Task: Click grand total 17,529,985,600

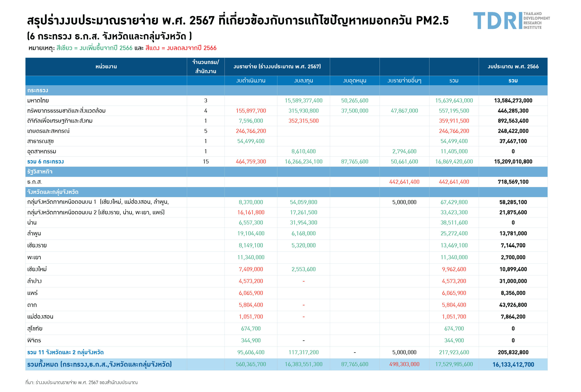Action: (454, 365)
